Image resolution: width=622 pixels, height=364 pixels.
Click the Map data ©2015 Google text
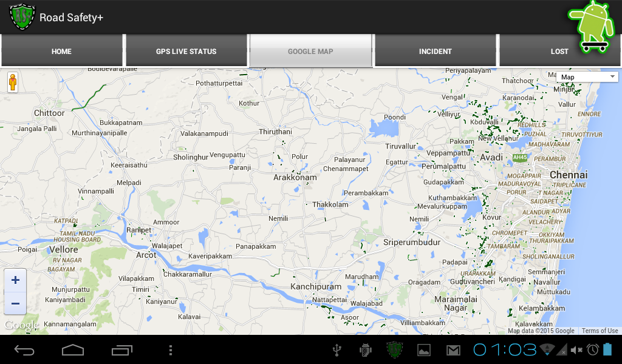coord(541,331)
